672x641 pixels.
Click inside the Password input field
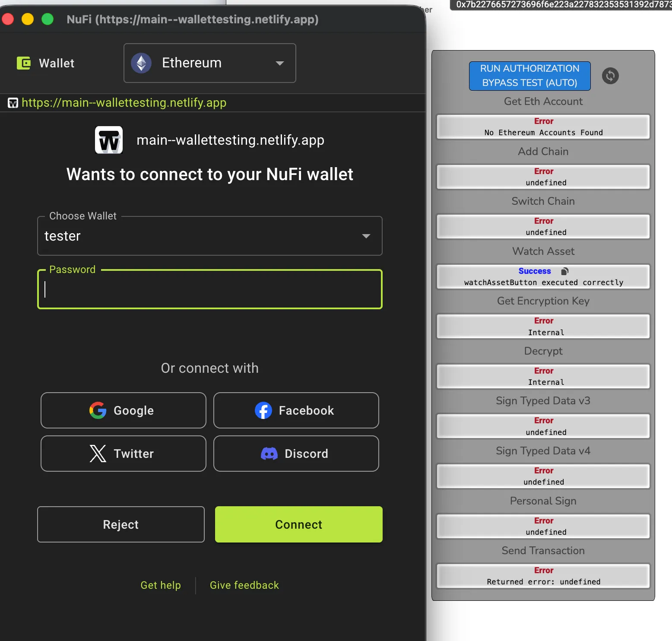coord(209,289)
